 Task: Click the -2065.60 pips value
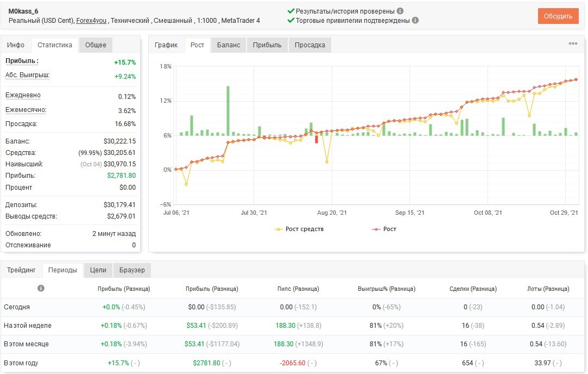pos(293,363)
